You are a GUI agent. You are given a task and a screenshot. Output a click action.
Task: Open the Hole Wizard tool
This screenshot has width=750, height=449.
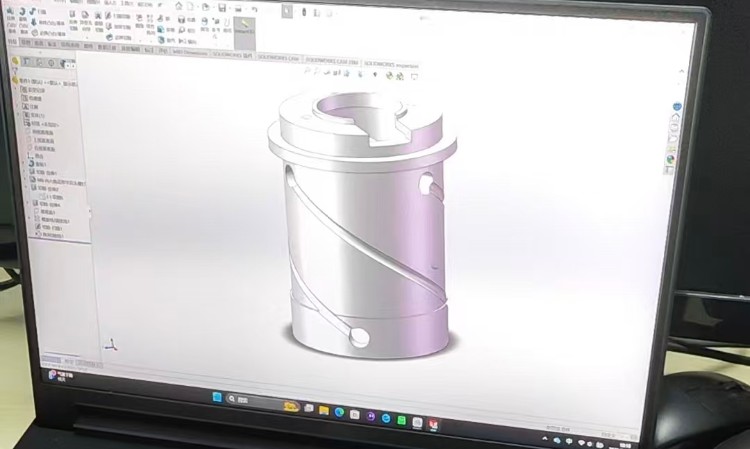pos(86,21)
